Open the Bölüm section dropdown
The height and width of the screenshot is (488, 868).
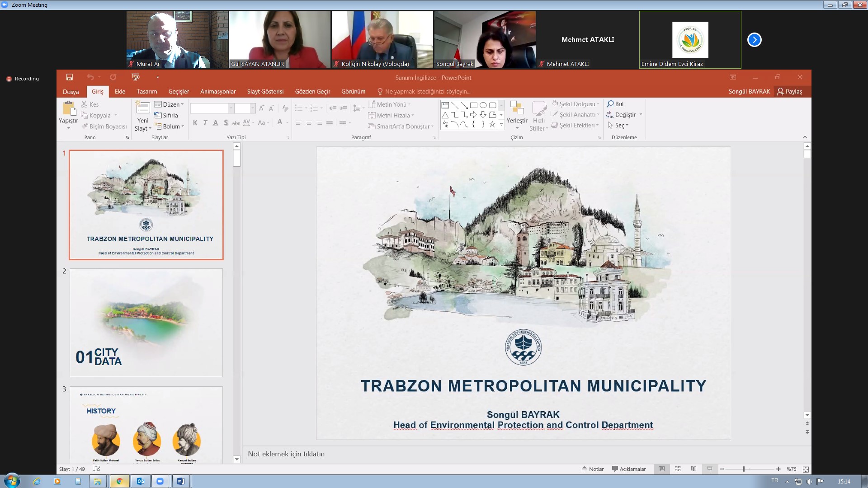tap(170, 127)
